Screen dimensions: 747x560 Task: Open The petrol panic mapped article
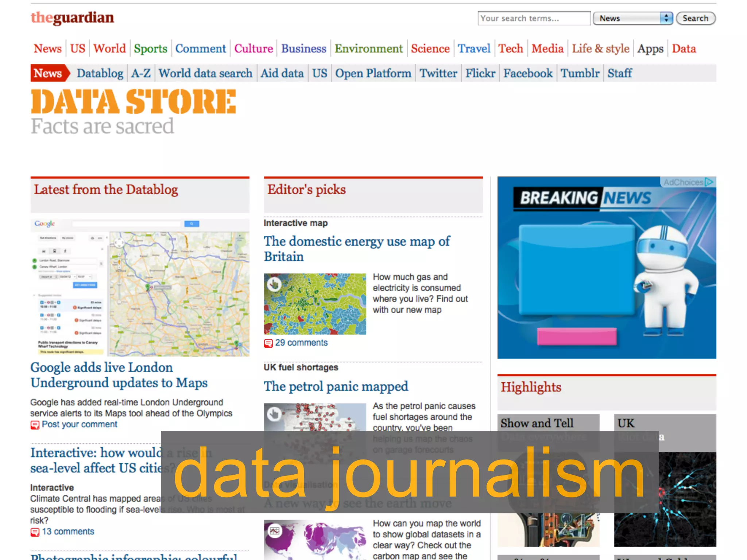point(336,387)
